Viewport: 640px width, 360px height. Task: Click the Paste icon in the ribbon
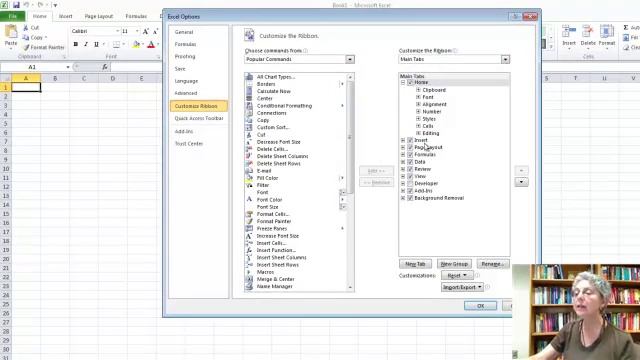pos(11,32)
